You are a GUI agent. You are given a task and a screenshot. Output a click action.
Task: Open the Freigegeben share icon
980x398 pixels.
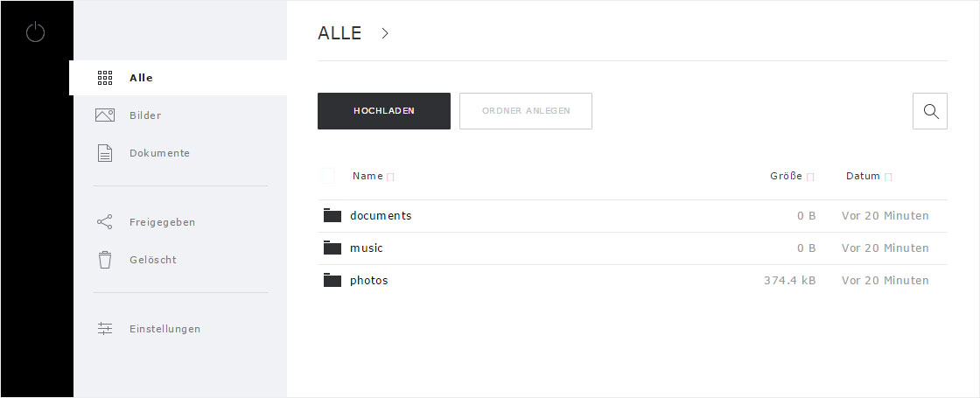tap(105, 222)
